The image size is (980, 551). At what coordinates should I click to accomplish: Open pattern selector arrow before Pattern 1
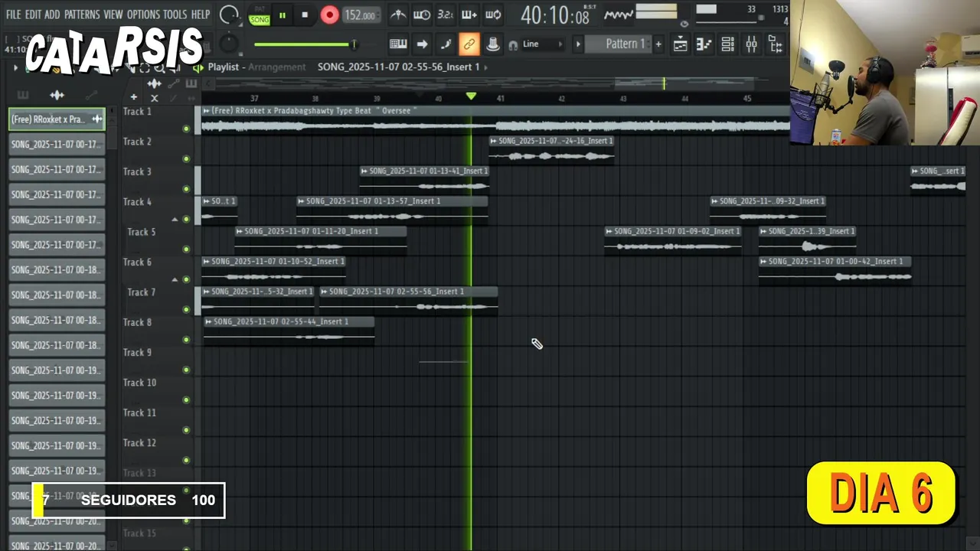click(578, 44)
